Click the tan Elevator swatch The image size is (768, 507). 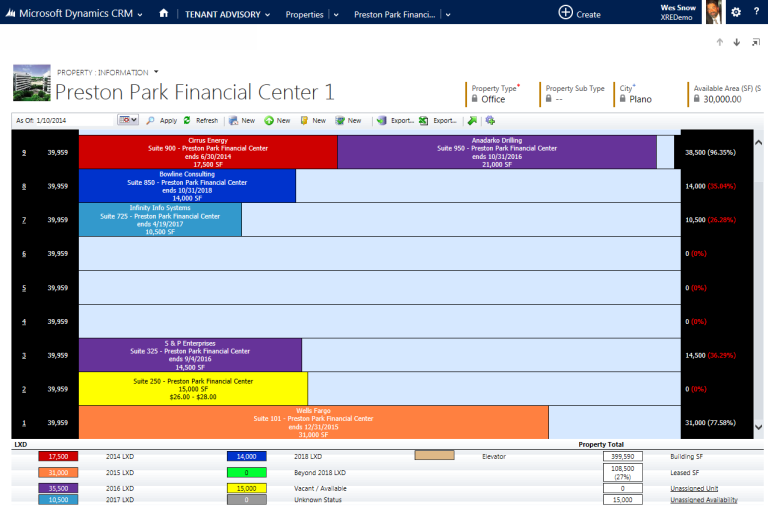434,456
